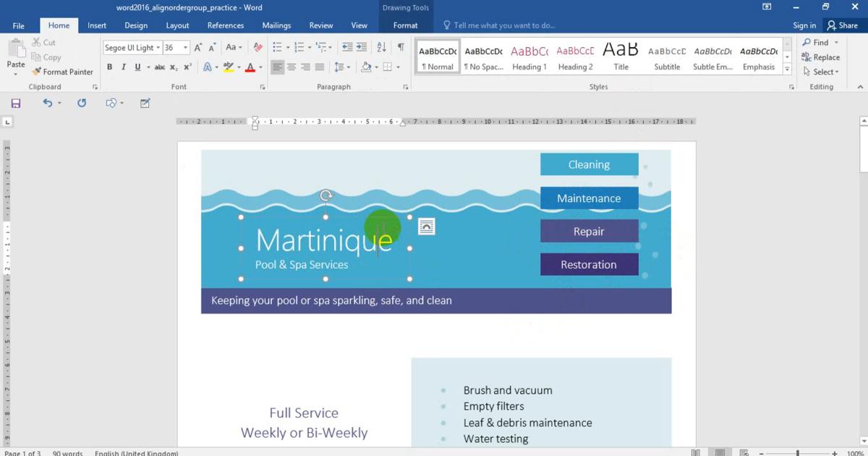This screenshot has height=456, width=868.
Task: Toggle Italic formatting
Action: [x=124, y=67]
